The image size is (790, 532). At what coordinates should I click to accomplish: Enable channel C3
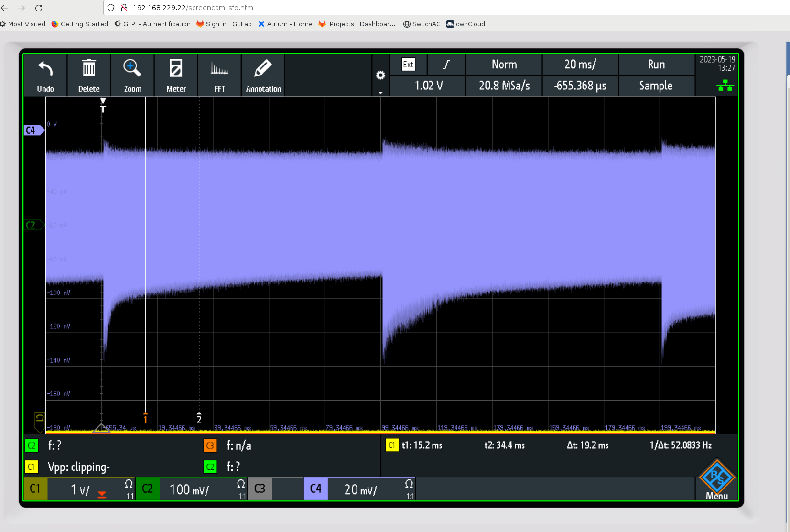coord(260,489)
